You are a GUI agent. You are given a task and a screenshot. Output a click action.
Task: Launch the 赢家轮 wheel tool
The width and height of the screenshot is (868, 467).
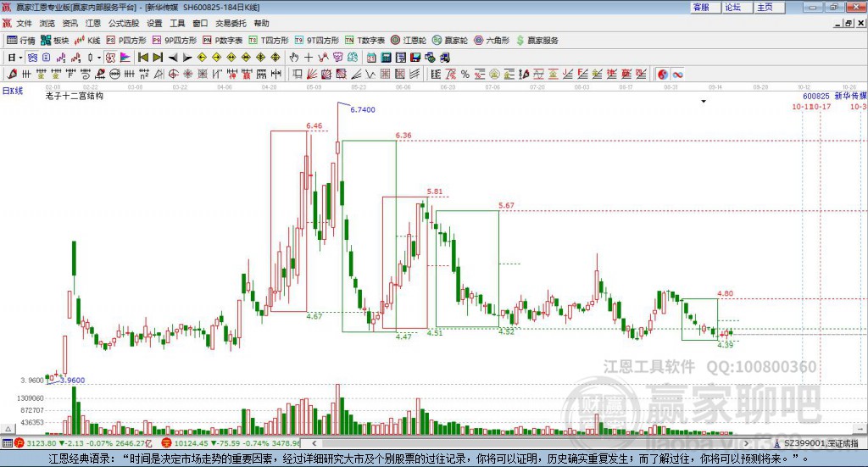(450, 41)
